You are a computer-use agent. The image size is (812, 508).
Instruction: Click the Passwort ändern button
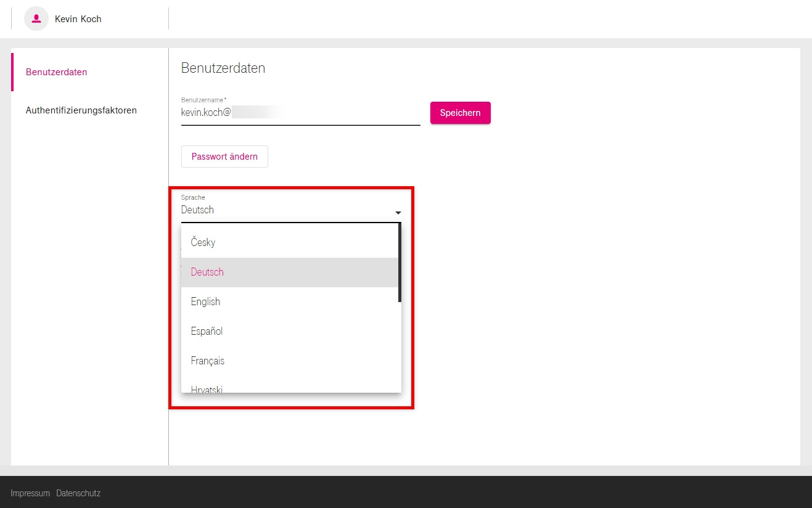(x=224, y=157)
